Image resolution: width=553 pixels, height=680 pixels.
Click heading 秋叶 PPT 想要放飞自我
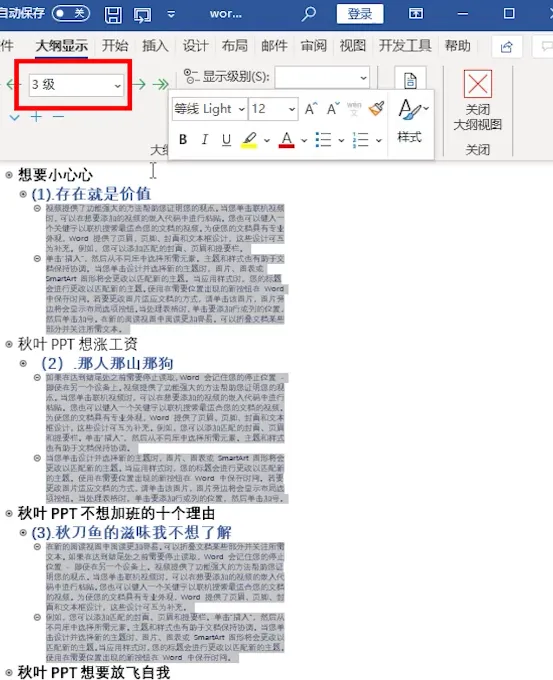tap(94, 673)
